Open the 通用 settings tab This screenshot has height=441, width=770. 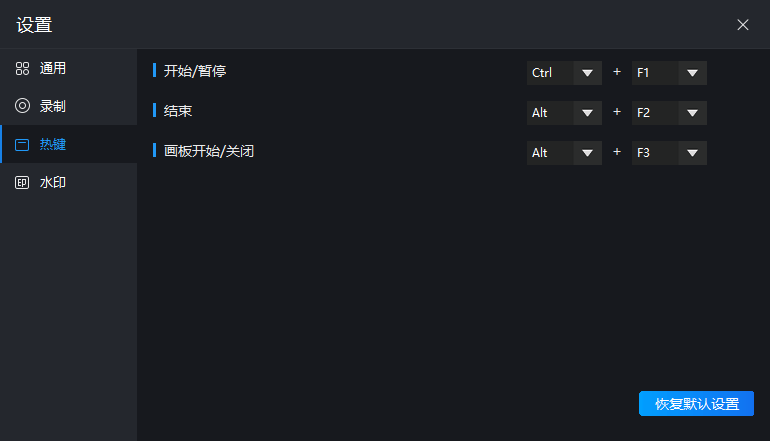(53, 69)
